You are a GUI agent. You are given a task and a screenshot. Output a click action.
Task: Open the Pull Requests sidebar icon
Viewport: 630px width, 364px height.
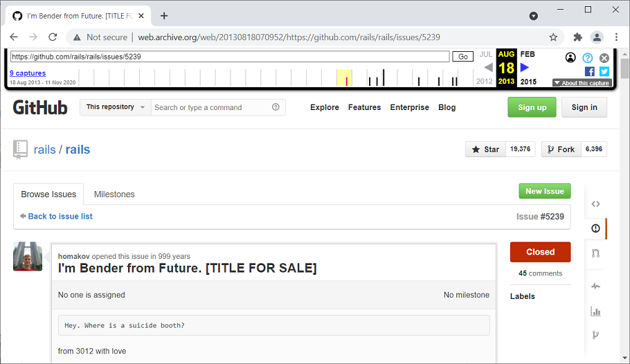[595, 253]
